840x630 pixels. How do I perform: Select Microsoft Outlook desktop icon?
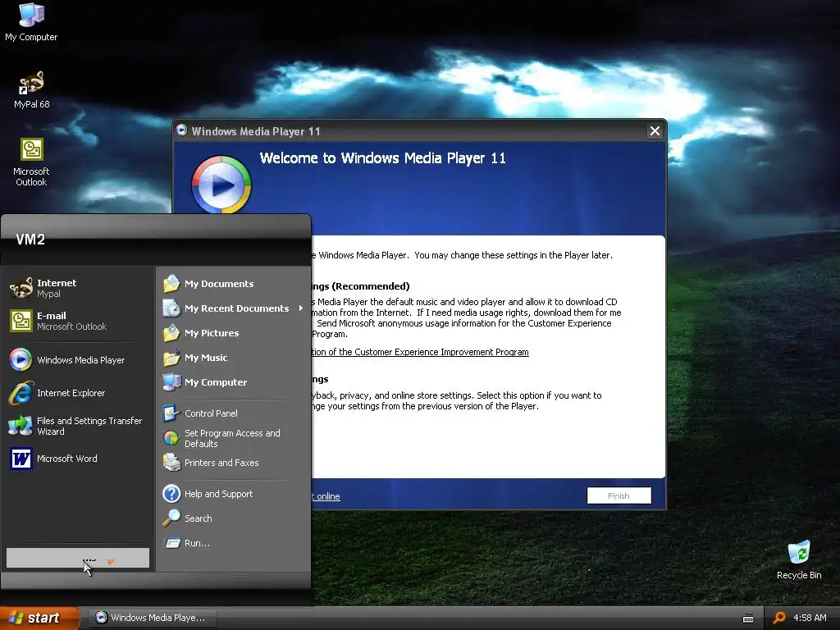pyautogui.click(x=31, y=162)
